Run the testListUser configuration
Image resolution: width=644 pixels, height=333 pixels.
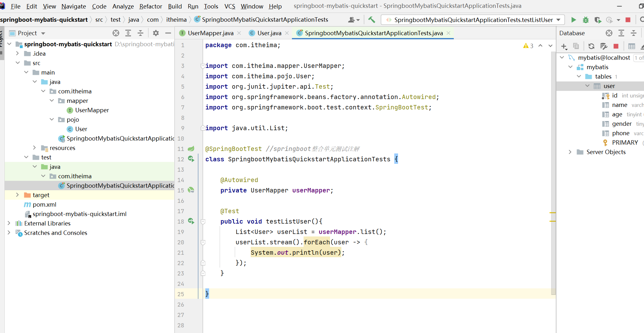[574, 19]
